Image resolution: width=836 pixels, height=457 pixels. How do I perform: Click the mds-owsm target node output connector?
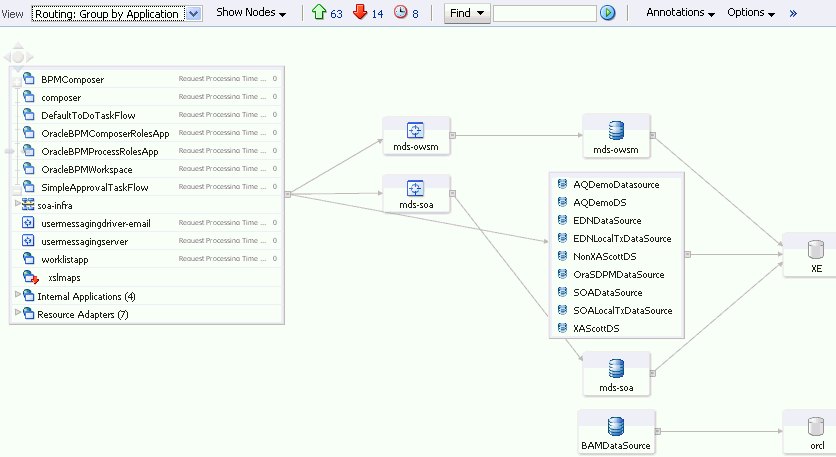453,135
